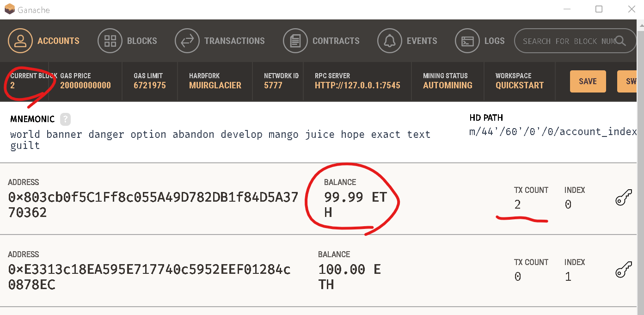Click TX count 0 of second account

pyautogui.click(x=517, y=277)
